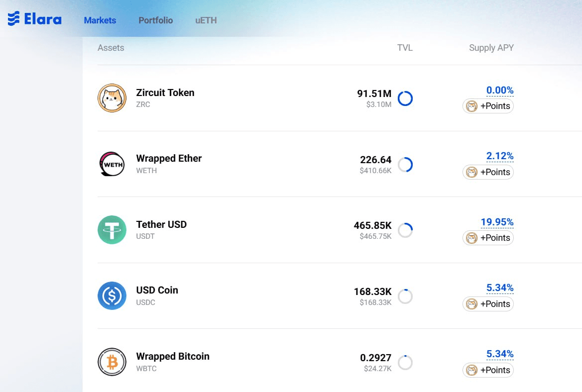The width and height of the screenshot is (582, 392).
Task: Click the USDC ticker label
Action: coord(146,302)
